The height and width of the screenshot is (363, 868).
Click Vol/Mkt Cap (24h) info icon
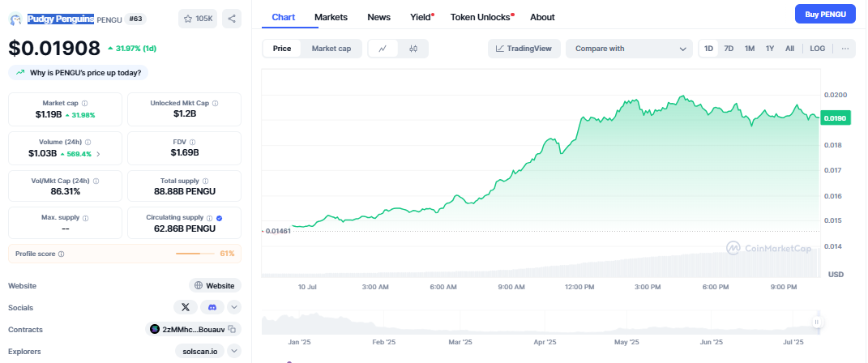tap(96, 181)
